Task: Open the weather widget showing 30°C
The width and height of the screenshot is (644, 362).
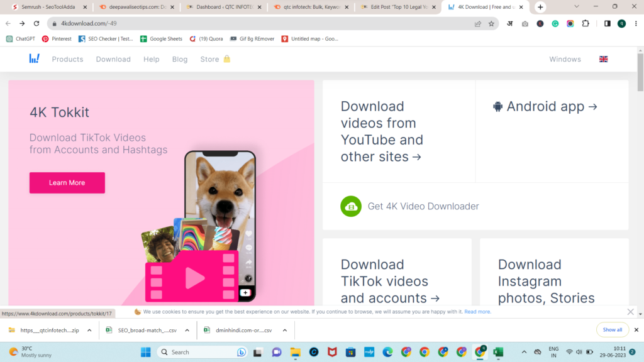Action: click(x=31, y=352)
